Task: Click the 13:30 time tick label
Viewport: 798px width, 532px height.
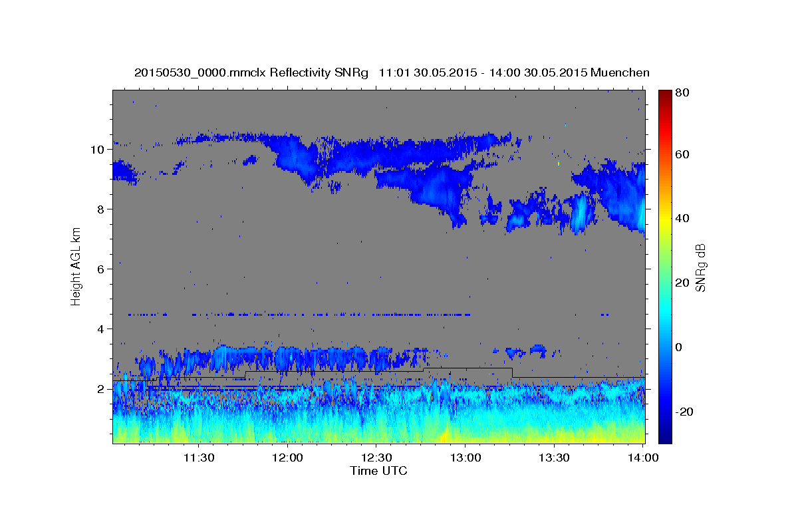Action: pyautogui.click(x=553, y=458)
